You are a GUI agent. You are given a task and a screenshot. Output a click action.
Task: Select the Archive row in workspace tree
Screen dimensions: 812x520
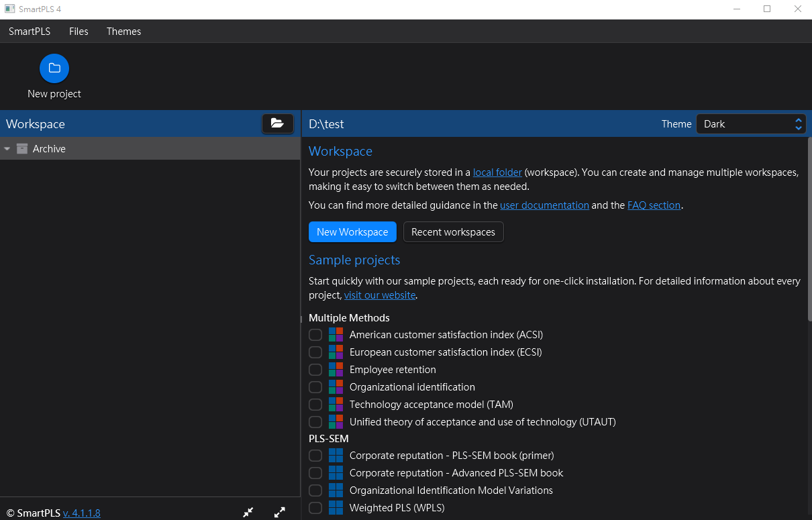tap(150, 149)
